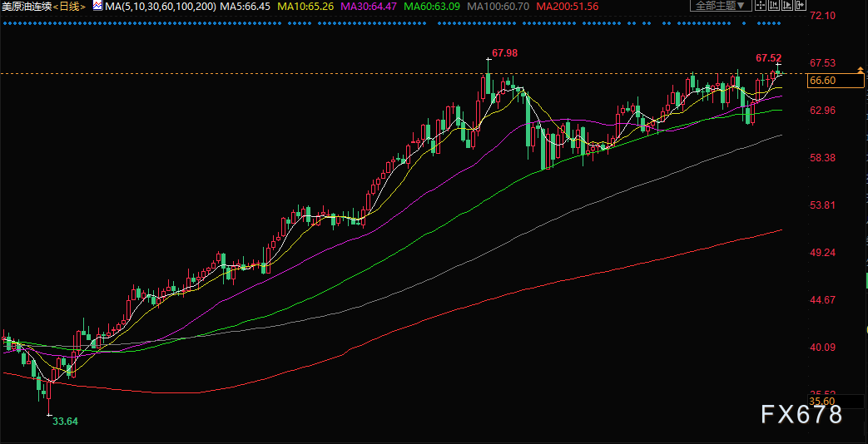The height and width of the screenshot is (444, 868).
Task: Open the 全部主题 dropdown
Action: 723,6
